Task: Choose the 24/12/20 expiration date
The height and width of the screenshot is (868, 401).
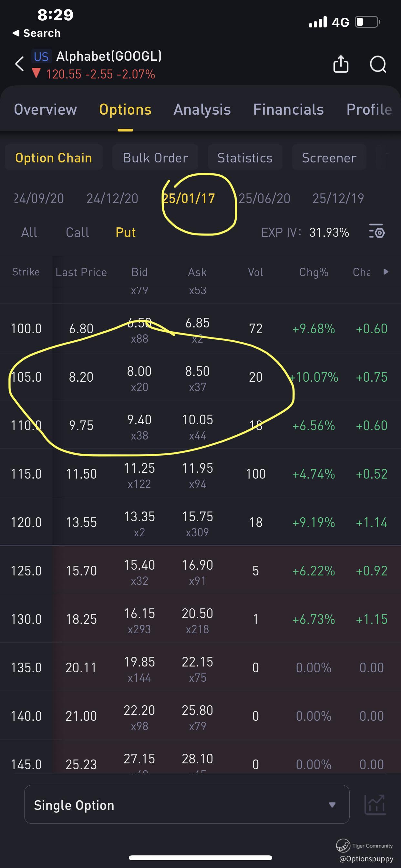Action: coord(112,199)
